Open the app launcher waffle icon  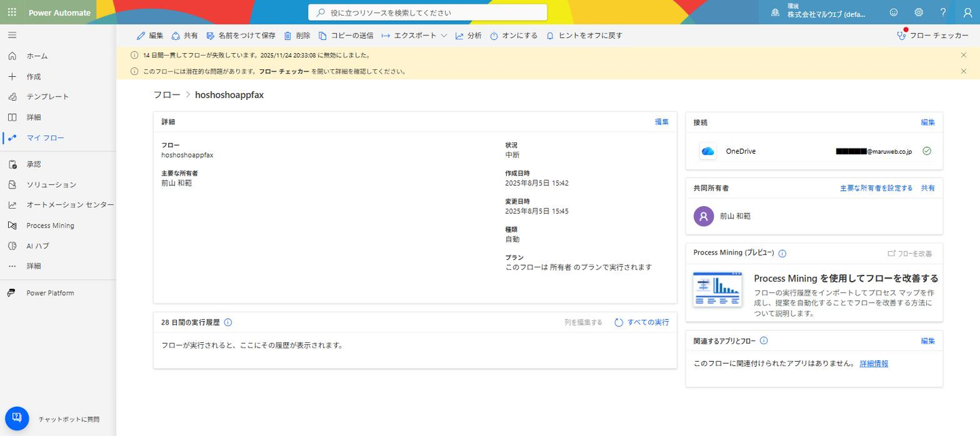click(12, 12)
